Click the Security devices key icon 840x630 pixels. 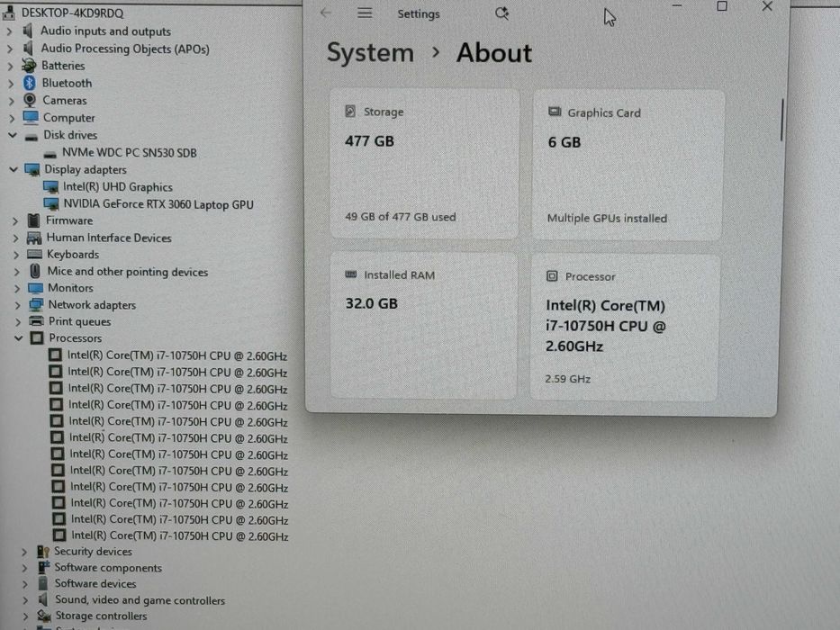tap(43, 551)
